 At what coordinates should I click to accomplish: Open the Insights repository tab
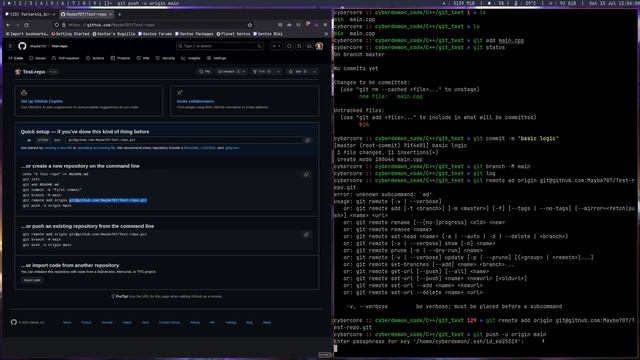pos(191,58)
